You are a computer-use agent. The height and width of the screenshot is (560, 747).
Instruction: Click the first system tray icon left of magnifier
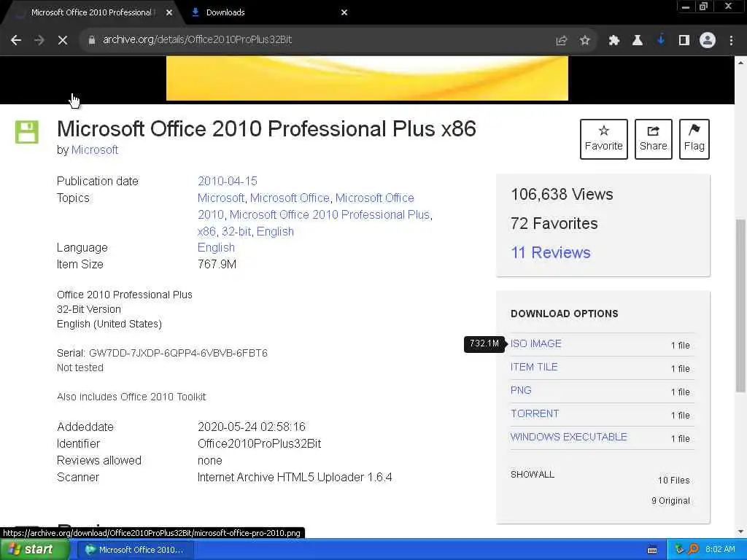pos(680,549)
